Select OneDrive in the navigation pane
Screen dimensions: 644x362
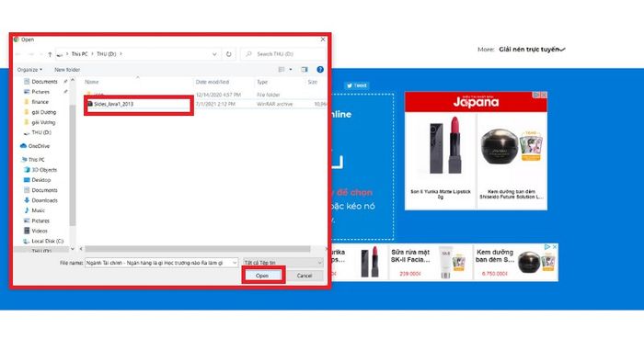coord(39,146)
